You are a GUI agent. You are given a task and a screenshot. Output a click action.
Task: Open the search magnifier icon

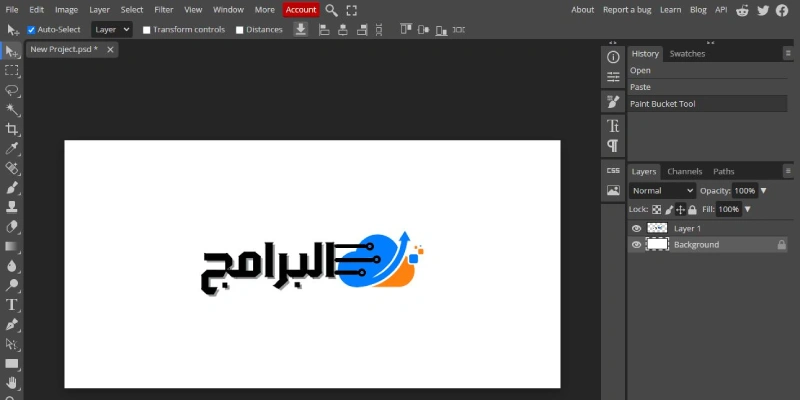click(331, 10)
